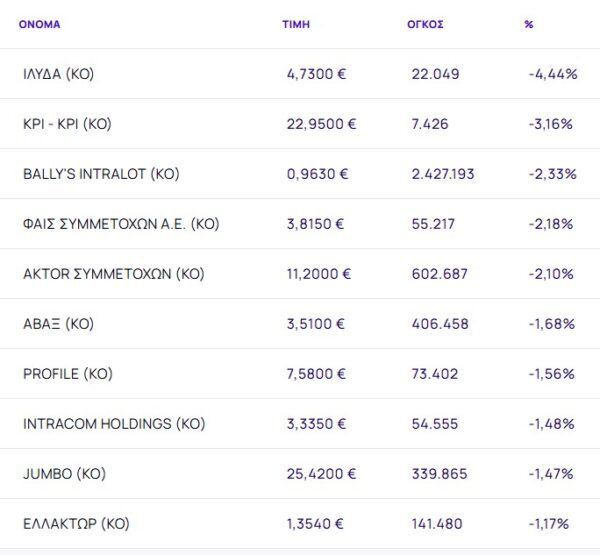
Task: Select the JUMBO (ΚΟ) stock
Action: (64, 474)
